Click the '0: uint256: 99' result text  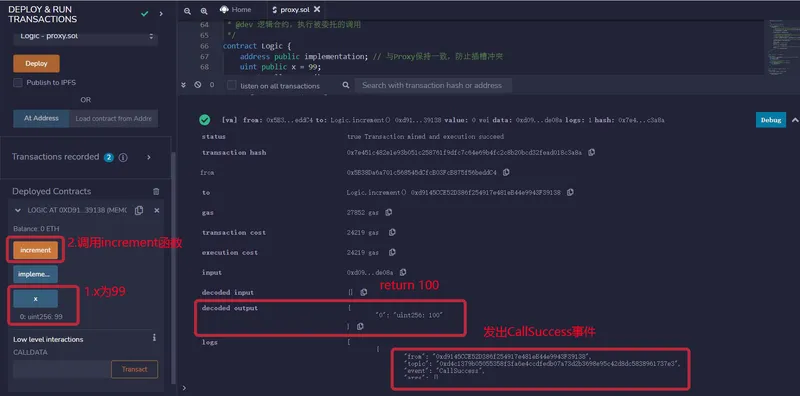pyautogui.click(x=41, y=317)
